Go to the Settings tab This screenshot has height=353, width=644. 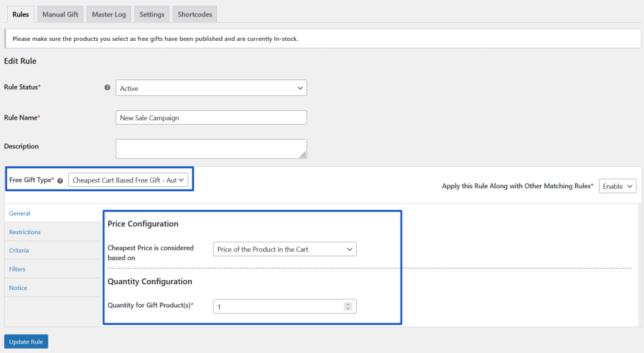tap(151, 14)
